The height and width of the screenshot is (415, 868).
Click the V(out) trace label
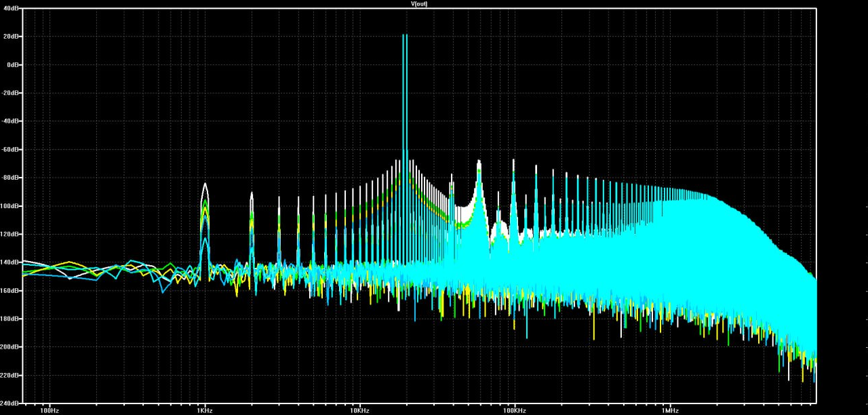(x=419, y=3)
